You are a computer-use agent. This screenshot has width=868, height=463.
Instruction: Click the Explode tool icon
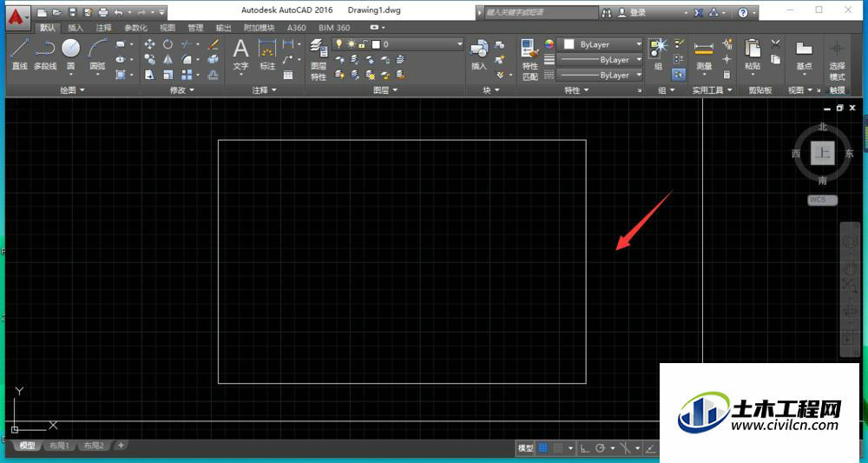pyautogui.click(x=213, y=59)
